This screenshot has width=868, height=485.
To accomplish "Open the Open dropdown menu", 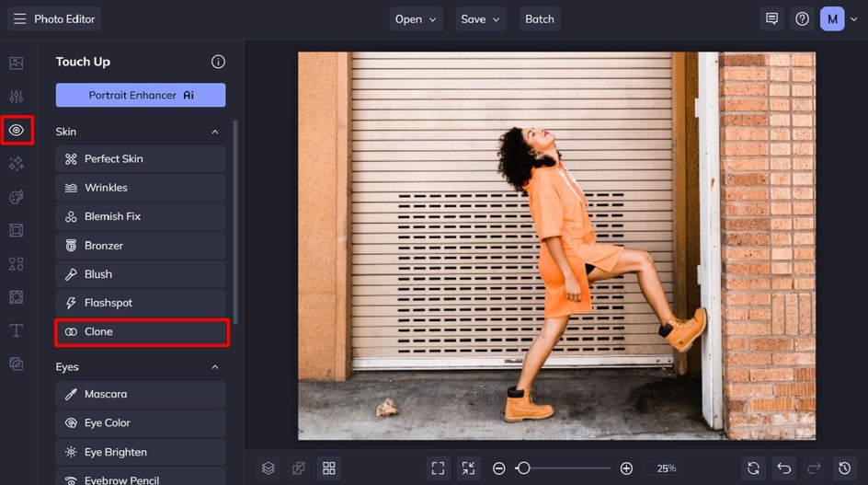I will tap(416, 18).
